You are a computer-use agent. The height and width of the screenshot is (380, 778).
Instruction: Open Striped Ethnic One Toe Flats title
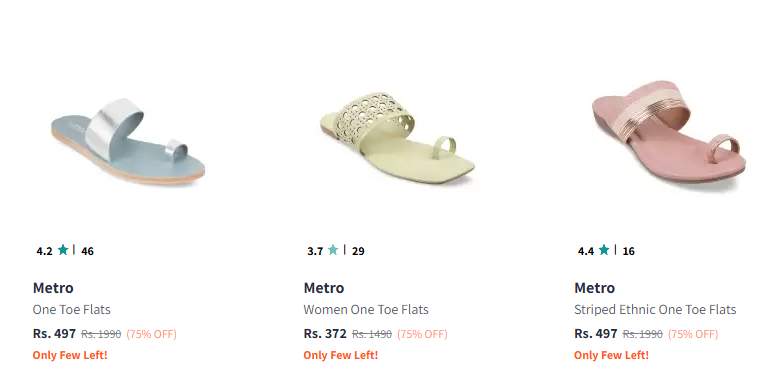[x=655, y=310]
